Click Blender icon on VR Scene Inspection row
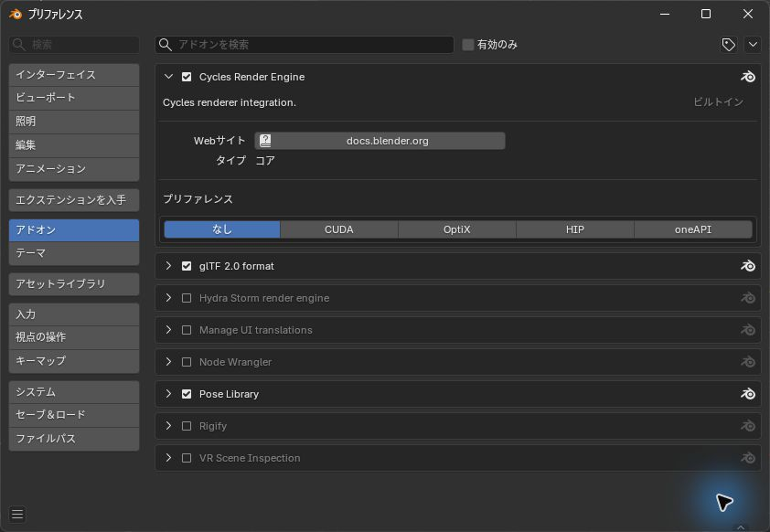Screen dimensions: 770x532 748,458
